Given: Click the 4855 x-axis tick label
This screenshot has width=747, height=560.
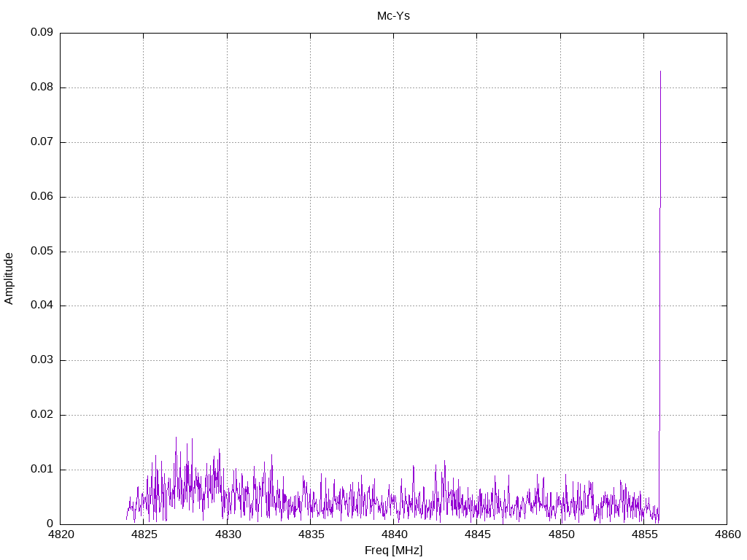Looking at the screenshot, I should click(x=644, y=534).
